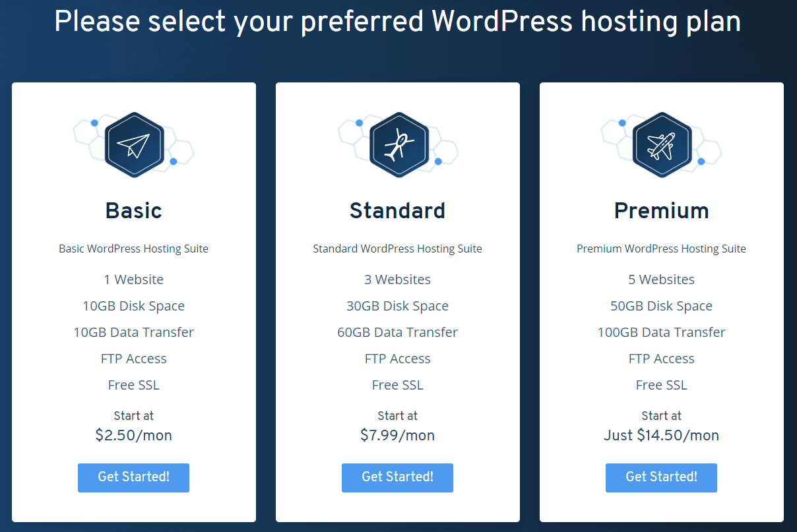The width and height of the screenshot is (797, 532).
Task: Click the Basic plan paper plane icon
Action: pos(134,145)
